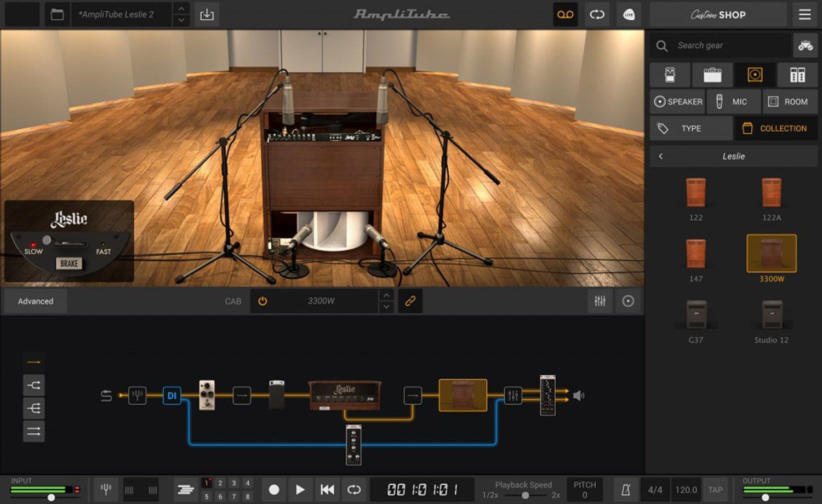Open the tuner icon in bottom bar
Viewport: 822px width, 504px height.
point(106,489)
